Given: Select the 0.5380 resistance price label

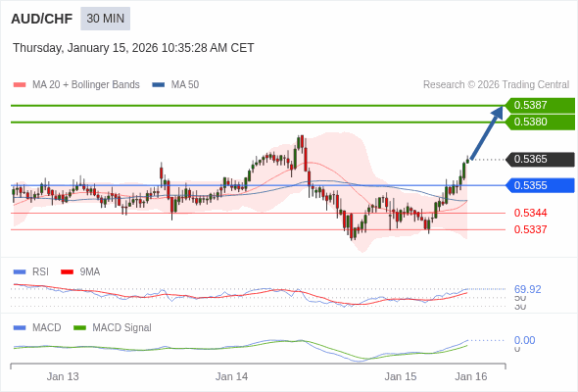Looking at the screenshot, I should click(540, 122).
